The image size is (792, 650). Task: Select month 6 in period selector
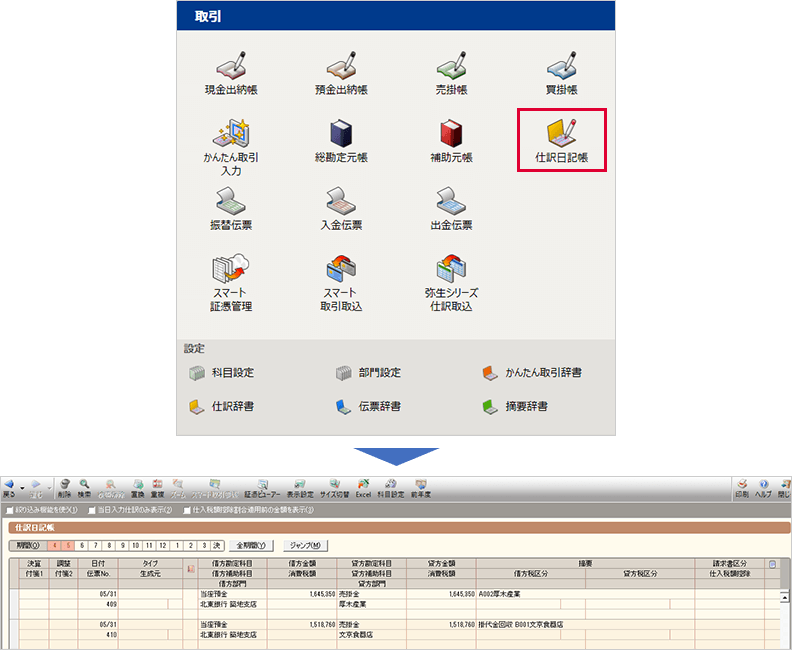point(83,546)
